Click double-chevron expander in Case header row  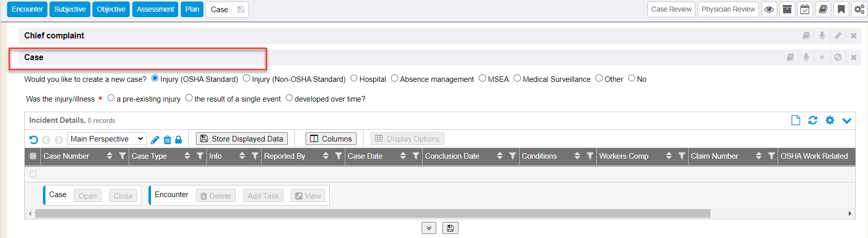(x=822, y=58)
